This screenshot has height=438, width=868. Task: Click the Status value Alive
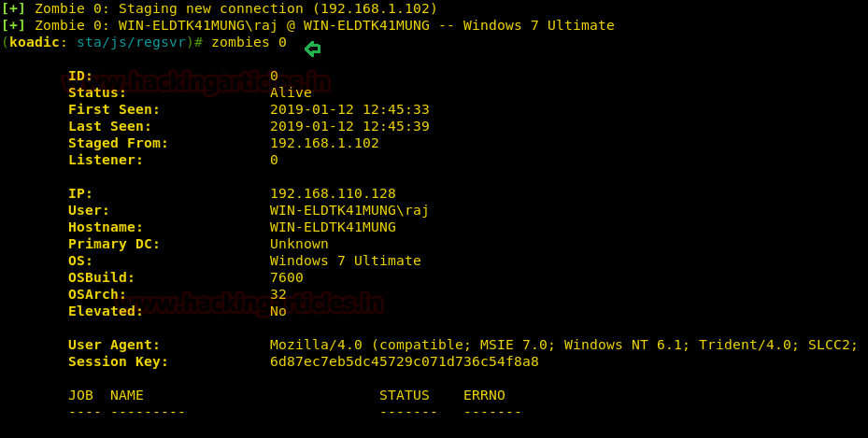pos(291,92)
